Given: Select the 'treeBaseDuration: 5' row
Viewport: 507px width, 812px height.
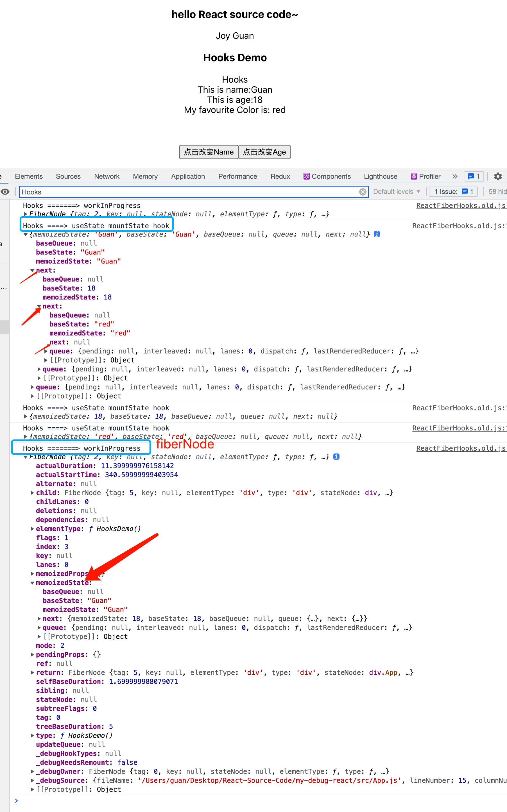Looking at the screenshot, I should pyautogui.click(x=74, y=726).
